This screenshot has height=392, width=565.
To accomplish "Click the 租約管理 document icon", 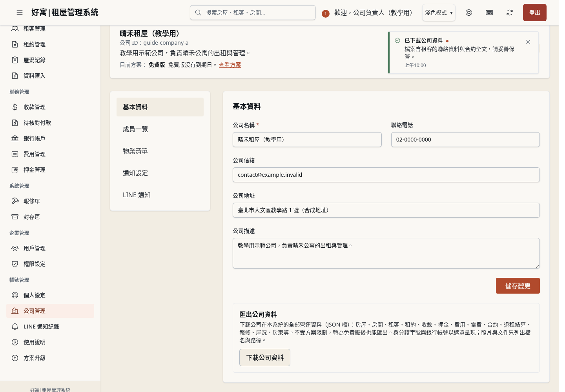I will coord(15,44).
